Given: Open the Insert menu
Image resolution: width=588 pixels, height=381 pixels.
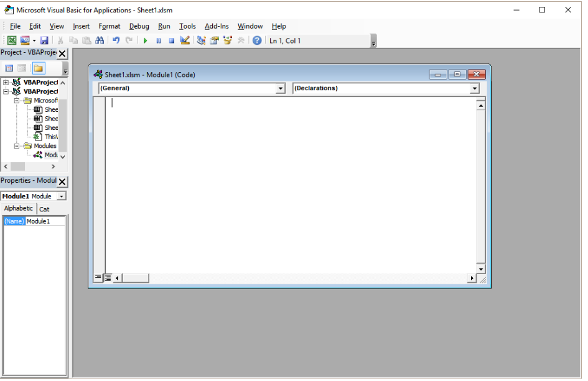Looking at the screenshot, I should [x=81, y=26].
